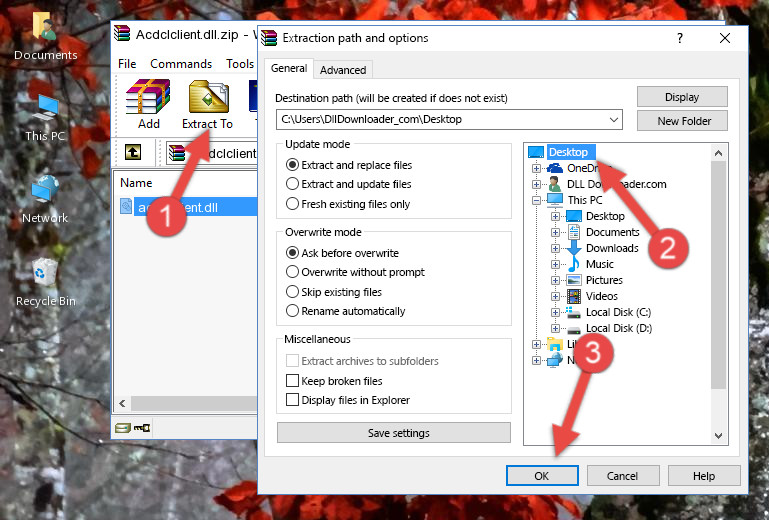This screenshot has height=520, width=769.
Task: Go up one folder level in WinRAR
Action: (133, 152)
